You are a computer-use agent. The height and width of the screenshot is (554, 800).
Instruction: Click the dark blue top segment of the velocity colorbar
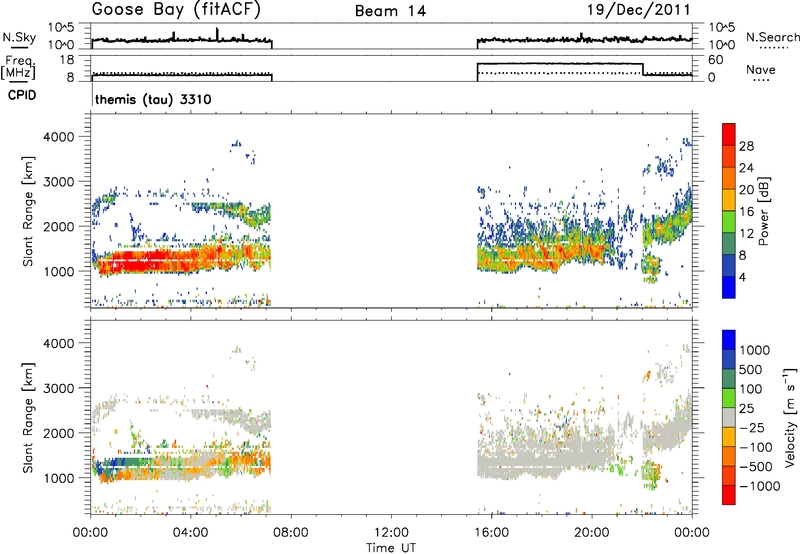click(729, 340)
